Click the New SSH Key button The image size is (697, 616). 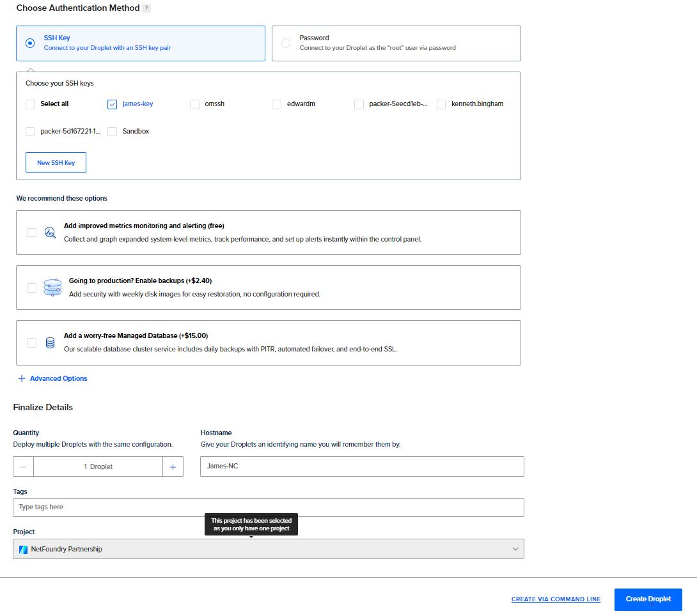pos(56,163)
